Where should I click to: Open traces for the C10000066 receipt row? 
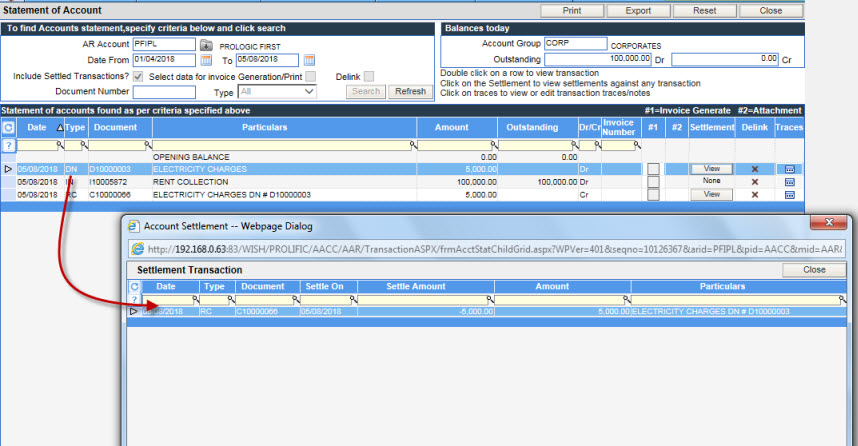coord(789,195)
